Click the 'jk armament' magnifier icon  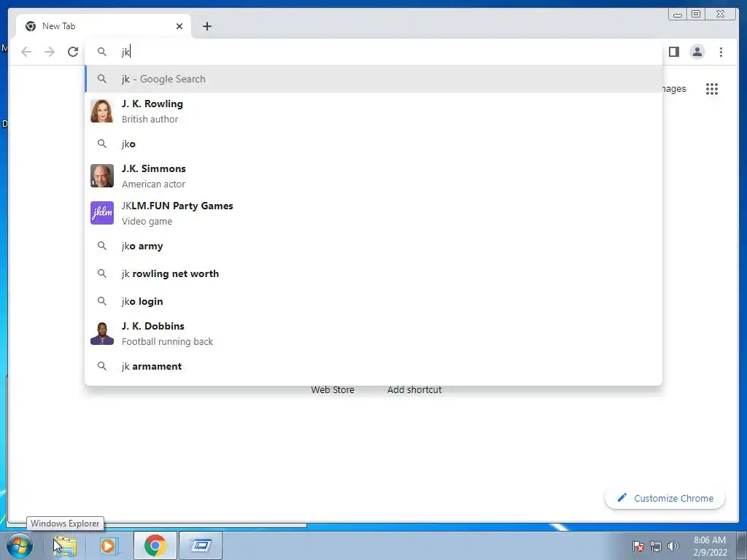[102, 366]
